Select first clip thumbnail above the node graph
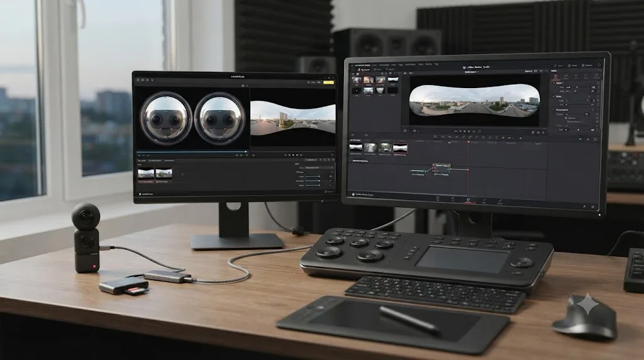This screenshot has width=644, height=360. [356, 147]
